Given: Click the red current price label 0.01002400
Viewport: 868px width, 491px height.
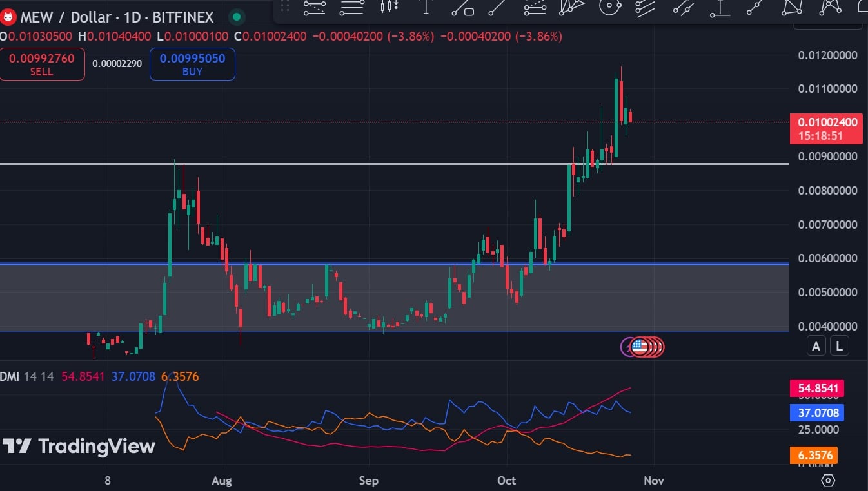Looking at the screenshot, I should (x=827, y=122).
